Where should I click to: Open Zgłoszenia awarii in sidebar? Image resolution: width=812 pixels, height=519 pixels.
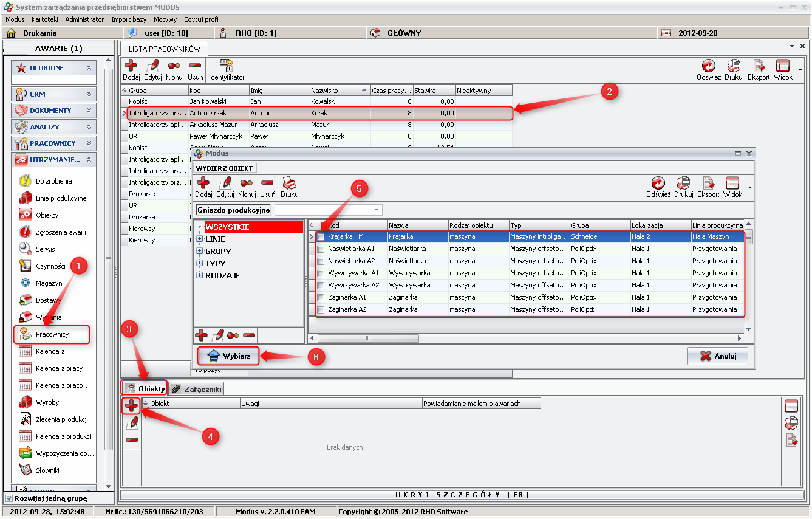[60, 232]
